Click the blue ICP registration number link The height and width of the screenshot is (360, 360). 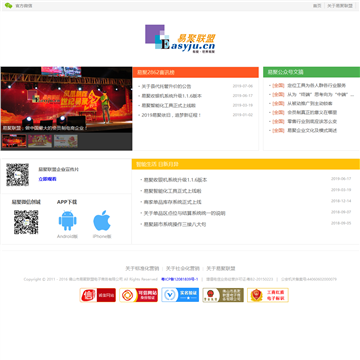[180, 279]
